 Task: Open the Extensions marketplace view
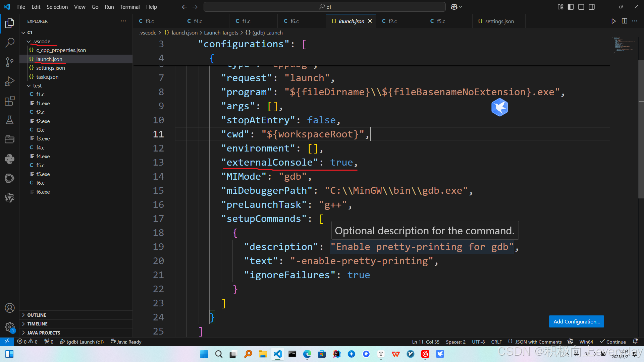tap(10, 101)
